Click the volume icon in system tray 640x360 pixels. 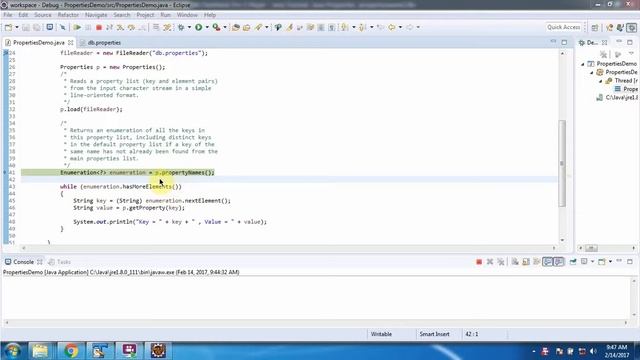[593, 351]
